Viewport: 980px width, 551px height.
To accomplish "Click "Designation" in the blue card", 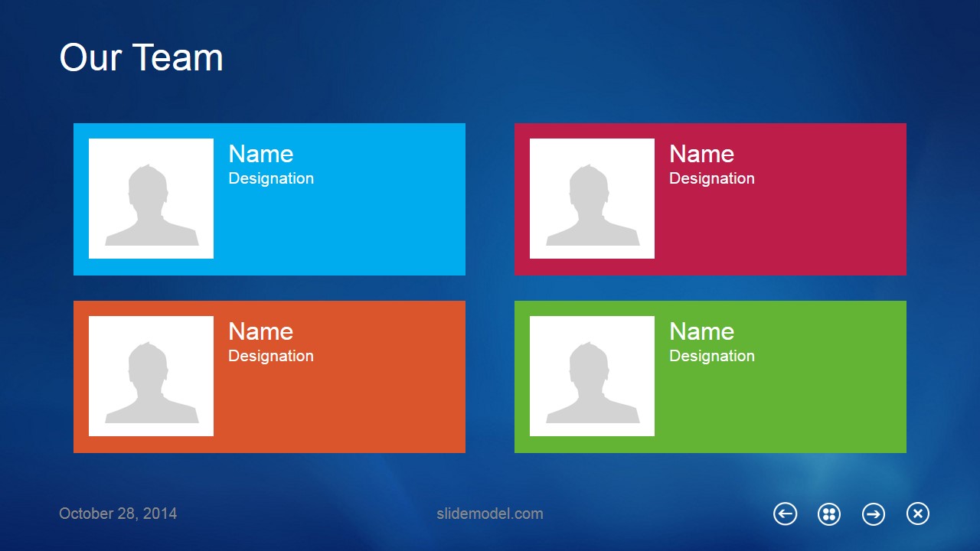I will pyautogui.click(x=271, y=178).
